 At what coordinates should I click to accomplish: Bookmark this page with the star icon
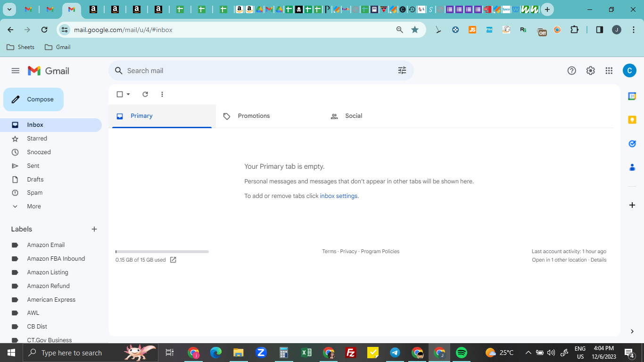(x=415, y=30)
